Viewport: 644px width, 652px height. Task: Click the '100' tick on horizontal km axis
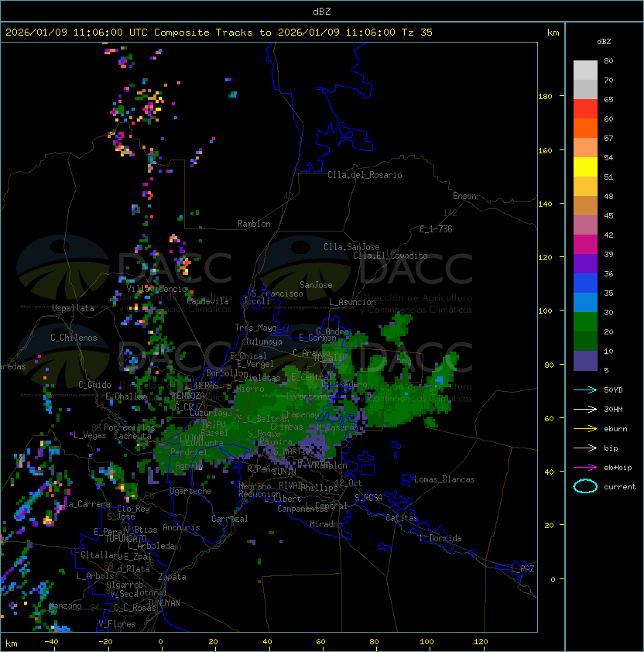(x=426, y=642)
